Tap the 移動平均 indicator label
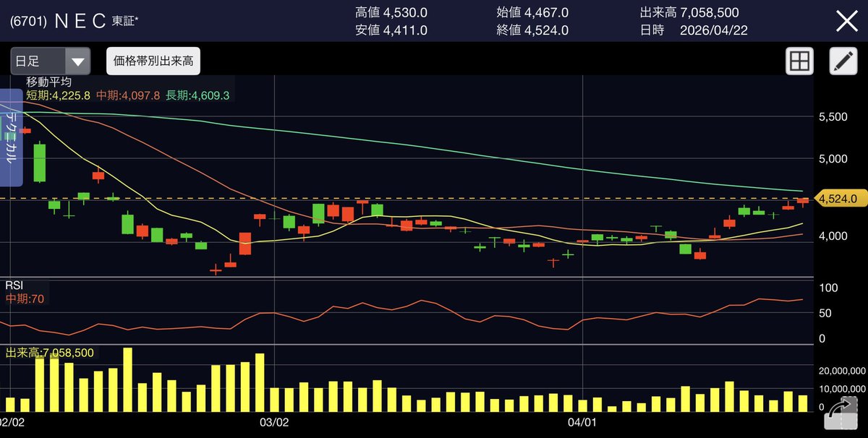The width and height of the screenshot is (868, 438). click(x=49, y=82)
